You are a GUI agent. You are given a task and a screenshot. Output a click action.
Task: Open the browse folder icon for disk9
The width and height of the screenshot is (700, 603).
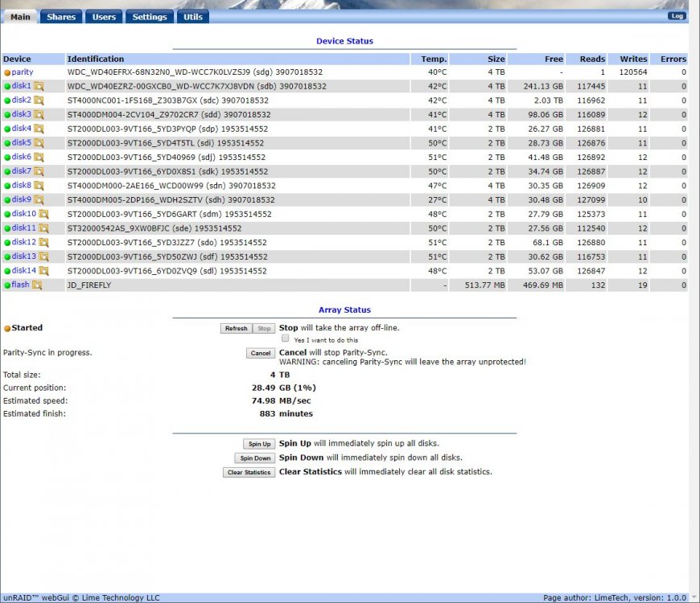(39, 200)
